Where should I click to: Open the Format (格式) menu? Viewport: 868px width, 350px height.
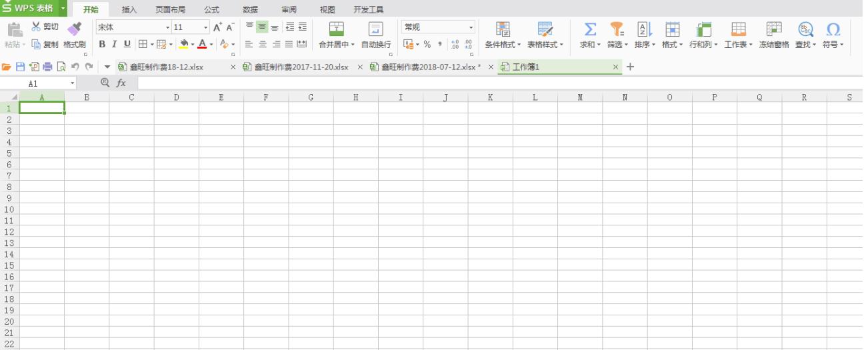pos(673,35)
